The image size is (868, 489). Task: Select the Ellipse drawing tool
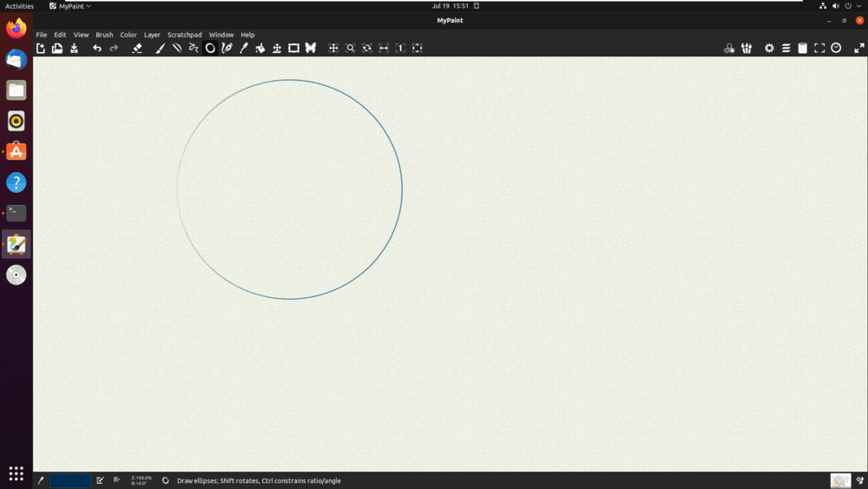[210, 48]
